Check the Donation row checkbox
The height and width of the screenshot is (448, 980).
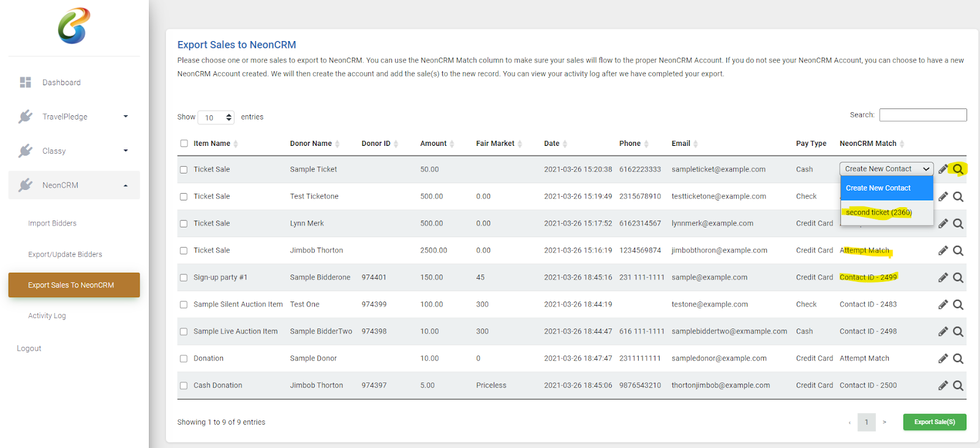[184, 359]
